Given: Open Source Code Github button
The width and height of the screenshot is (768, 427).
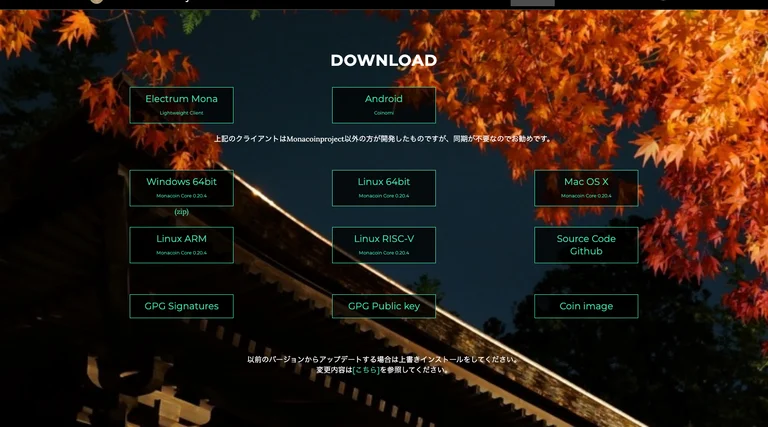Looking at the screenshot, I should pos(586,245).
